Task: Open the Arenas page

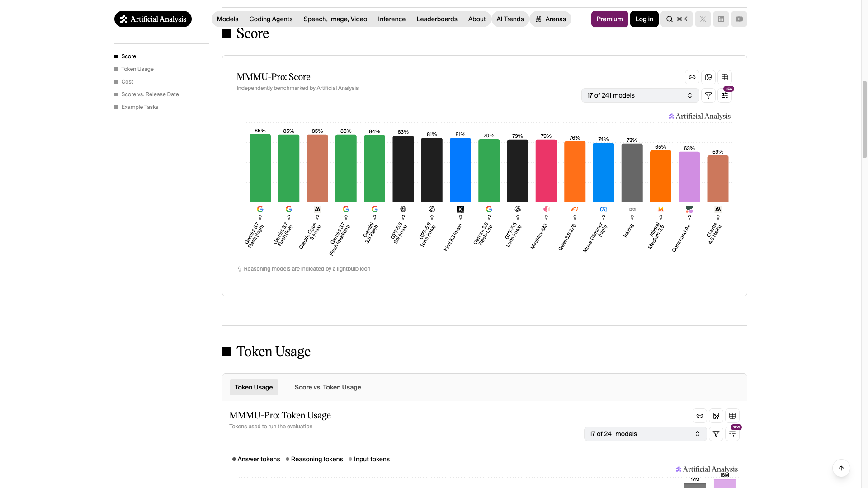Action: [x=550, y=19]
